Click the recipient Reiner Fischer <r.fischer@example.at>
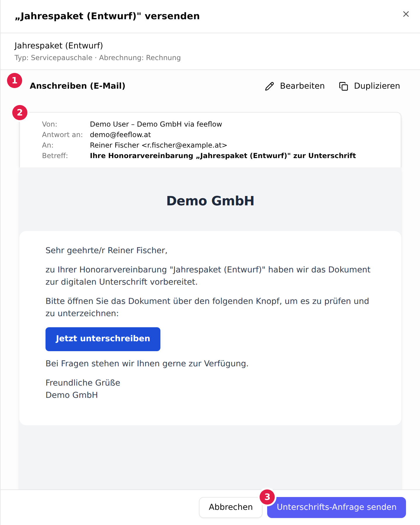Image resolution: width=420 pixels, height=525 pixels. coord(158,145)
